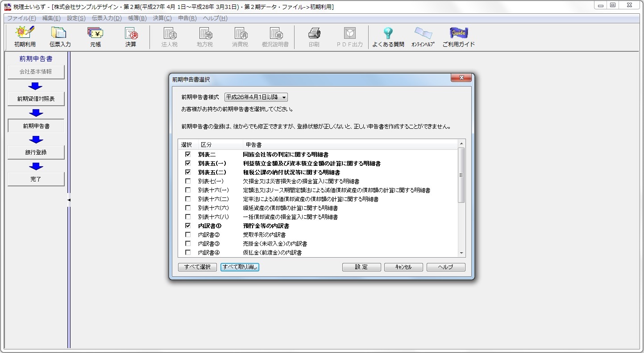Open the オンラインヘルプ icon

click(x=423, y=37)
